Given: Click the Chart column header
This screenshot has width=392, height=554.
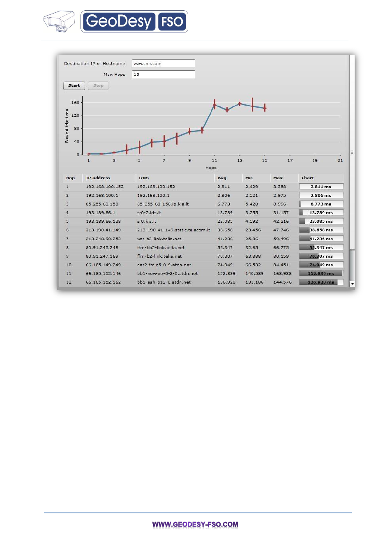Looking at the screenshot, I should [307, 178].
